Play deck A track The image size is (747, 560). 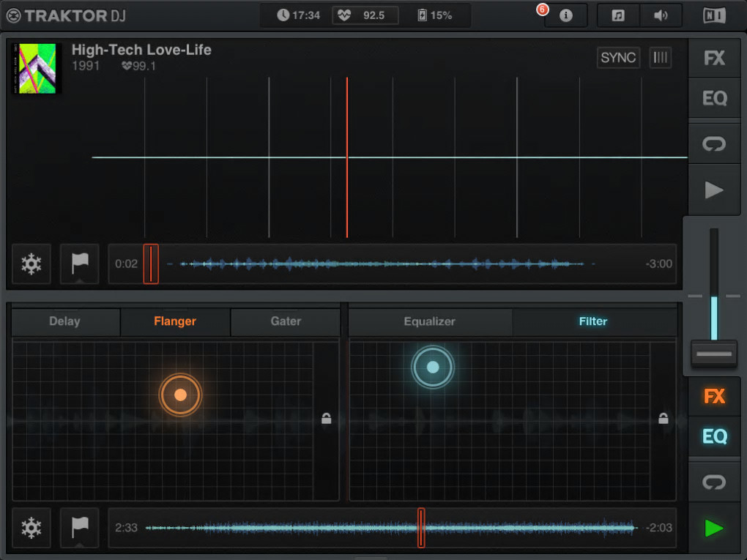pos(714,190)
